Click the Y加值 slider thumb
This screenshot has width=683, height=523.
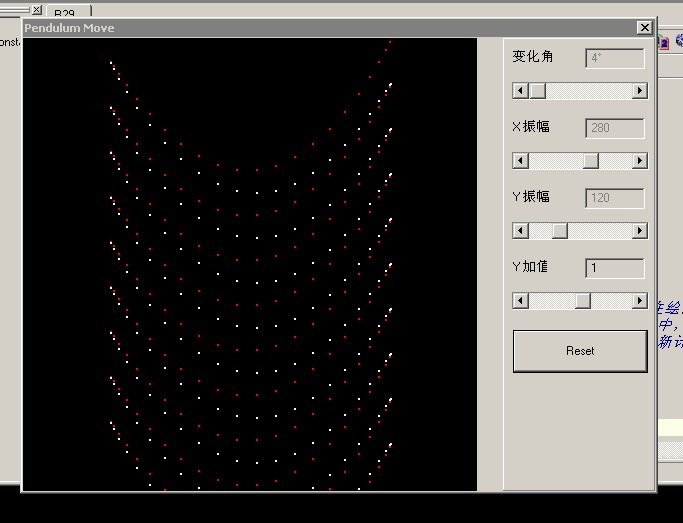click(583, 300)
